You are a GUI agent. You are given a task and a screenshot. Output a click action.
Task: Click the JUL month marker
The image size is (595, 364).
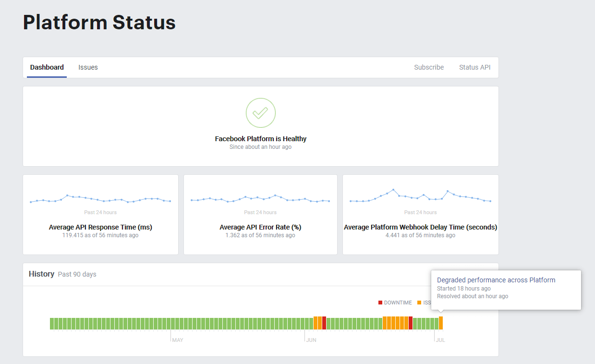440,340
